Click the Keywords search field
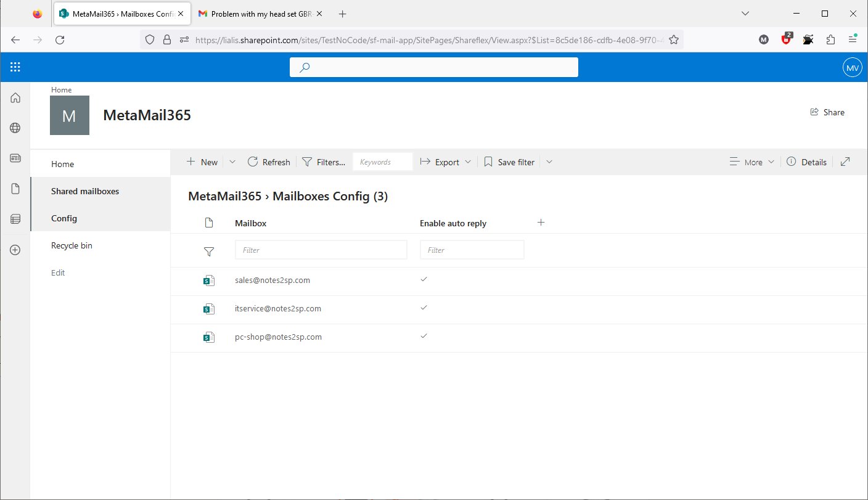868x500 pixels. (383, 162)
